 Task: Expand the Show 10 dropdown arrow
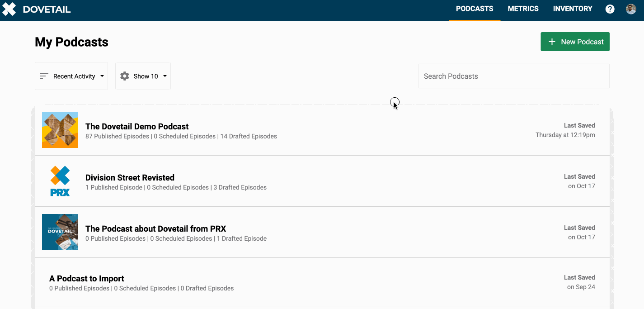point(165,76)
